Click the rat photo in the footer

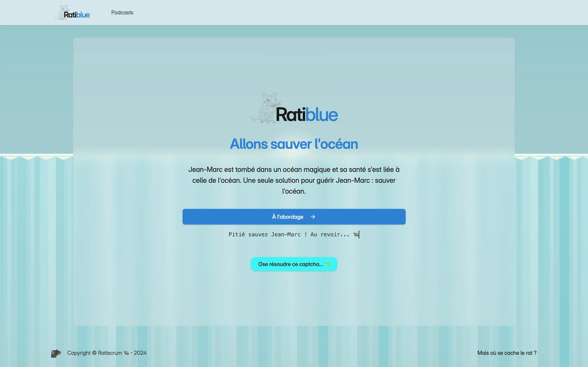pos(56,353)
